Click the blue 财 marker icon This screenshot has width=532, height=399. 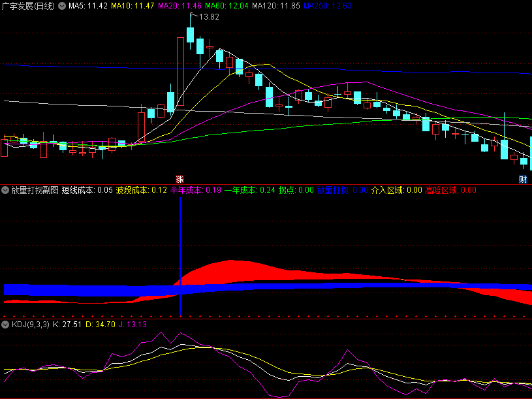523,179
